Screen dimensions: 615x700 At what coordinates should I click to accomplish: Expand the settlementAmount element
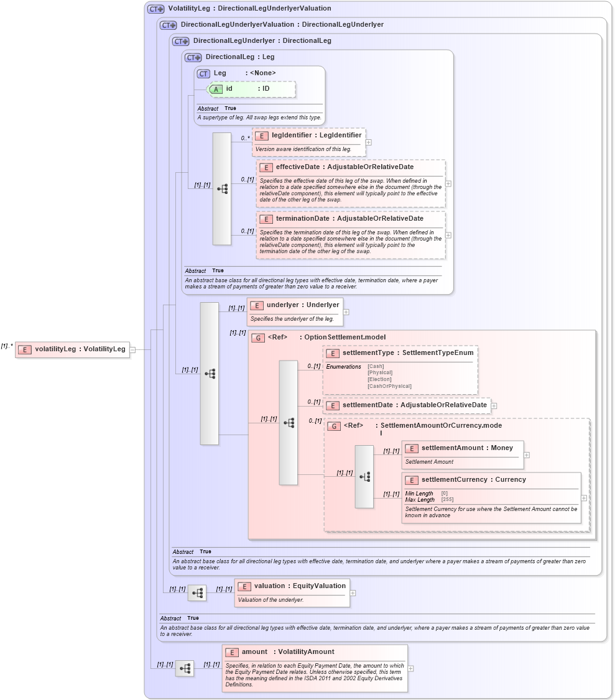(x=527, y=454)
